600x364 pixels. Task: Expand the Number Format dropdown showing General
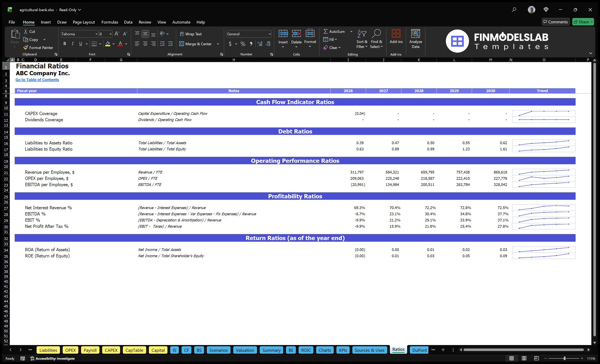click(x=270, y=34)
